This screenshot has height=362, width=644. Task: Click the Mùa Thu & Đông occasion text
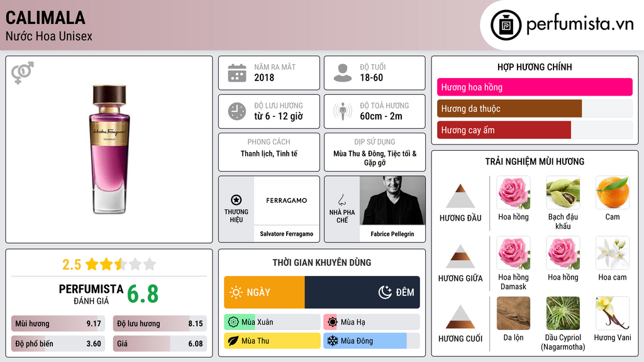pos(375,158)
